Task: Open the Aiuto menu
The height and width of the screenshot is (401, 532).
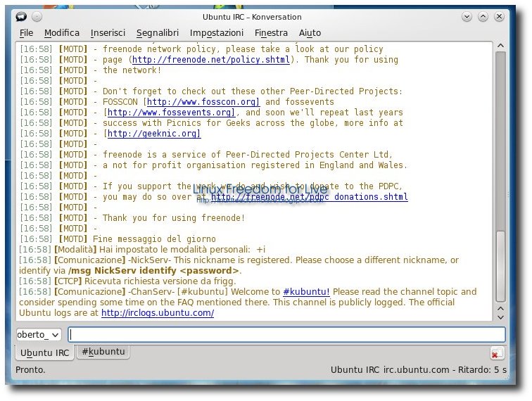Action: (310, 33)
